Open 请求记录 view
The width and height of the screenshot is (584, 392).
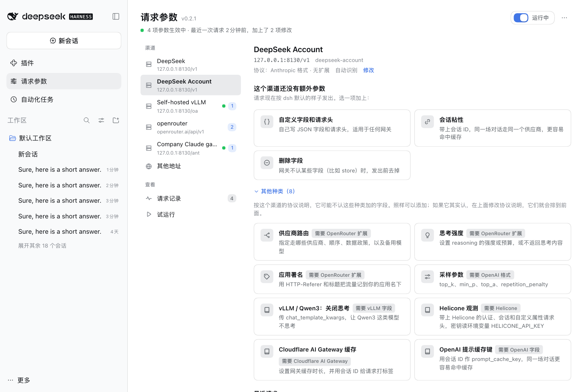(x=191, y=199)
